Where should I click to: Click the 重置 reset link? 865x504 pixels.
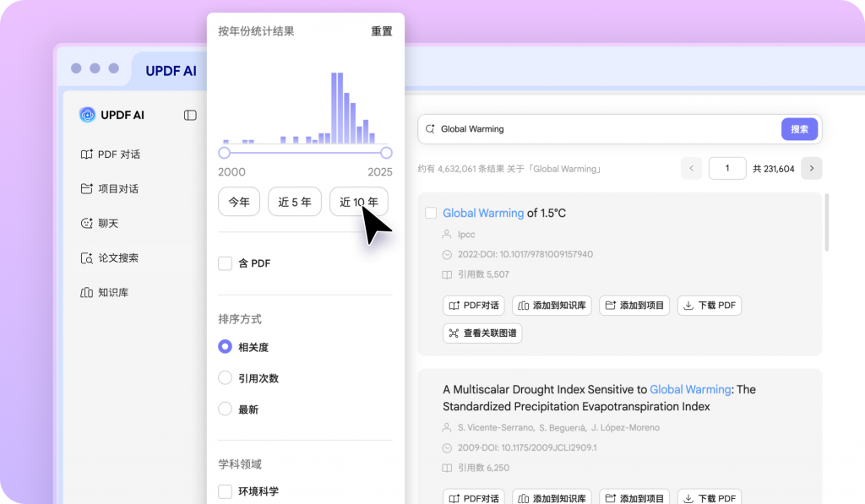pos(381,31)
